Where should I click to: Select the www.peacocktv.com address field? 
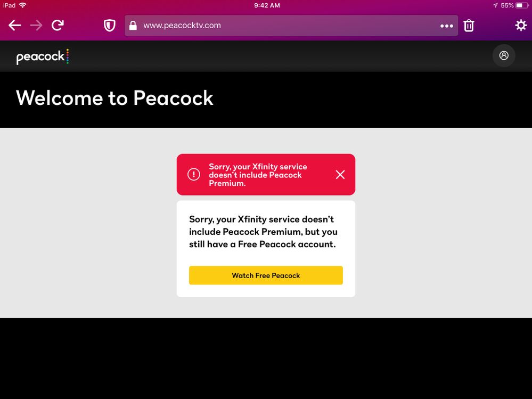tap(288, 26)
